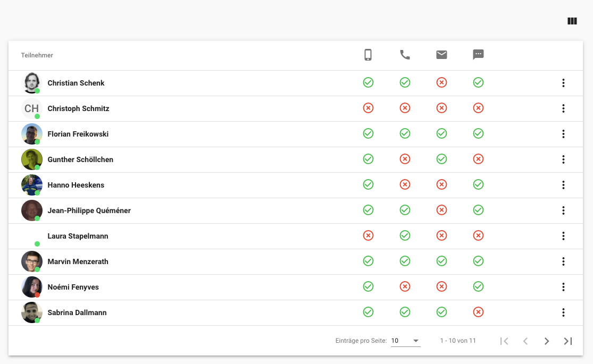The image size is (593, 364).
Task: Toggle Sabrina Dallmann's chat message status
Action: point(478,312)
